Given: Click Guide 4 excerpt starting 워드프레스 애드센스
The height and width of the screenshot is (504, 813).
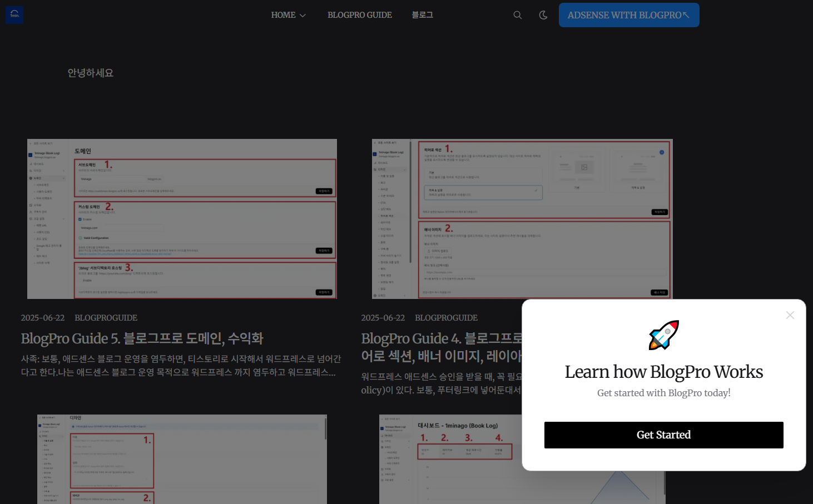Looking at the screenshot, I should click(x=442, y=383).
